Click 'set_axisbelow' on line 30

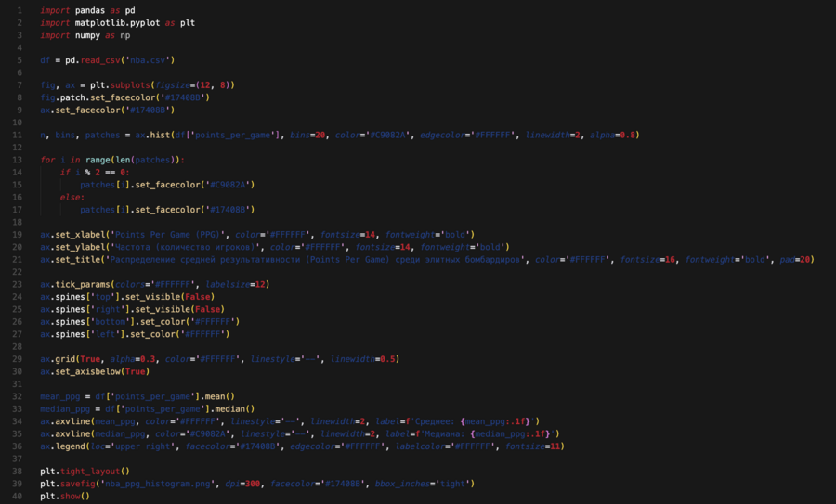87,371
